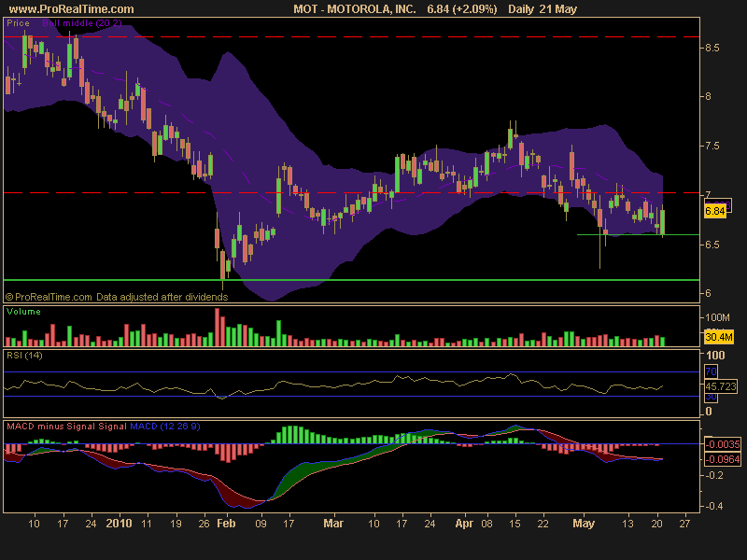Screen dimensions: 747x560
Task: Select the 45.723 RSI value tag
Action: [x=721, y=386]
